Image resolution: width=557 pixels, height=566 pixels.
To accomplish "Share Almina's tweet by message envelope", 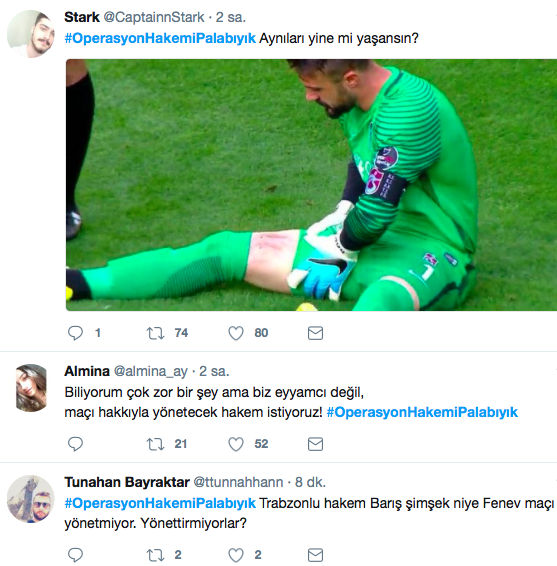I will tap(315, 444).
